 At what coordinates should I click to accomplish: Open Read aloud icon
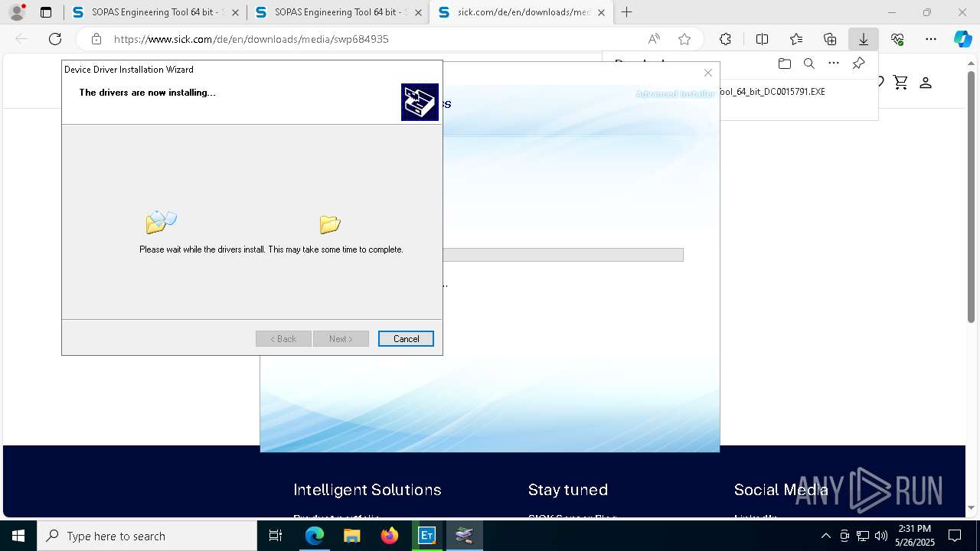(654, 39)
